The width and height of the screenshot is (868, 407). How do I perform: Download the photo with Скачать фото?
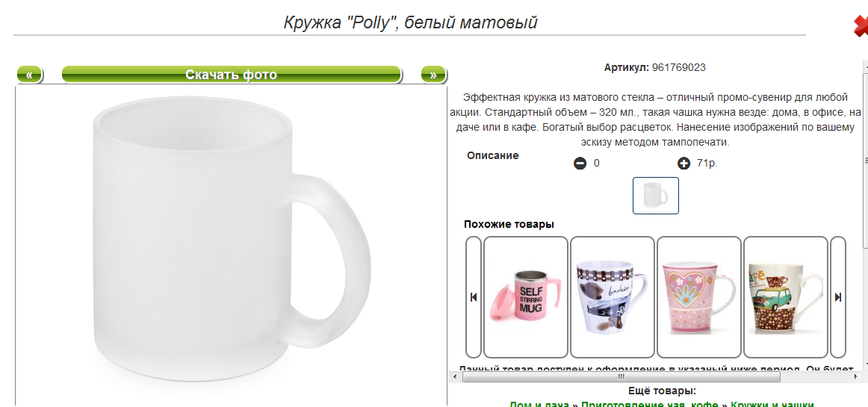tap(232, 74)
